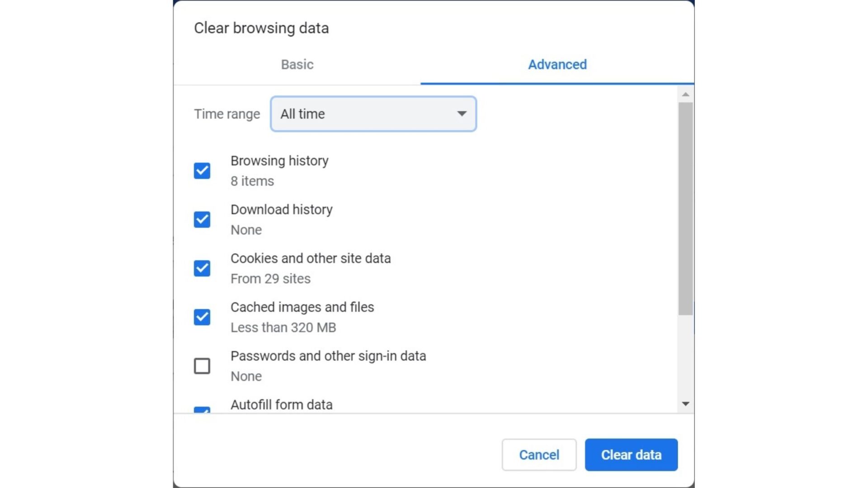The image size is (868, 488).
Task: Click the From 29 sites label
Action: coord(270,278)
